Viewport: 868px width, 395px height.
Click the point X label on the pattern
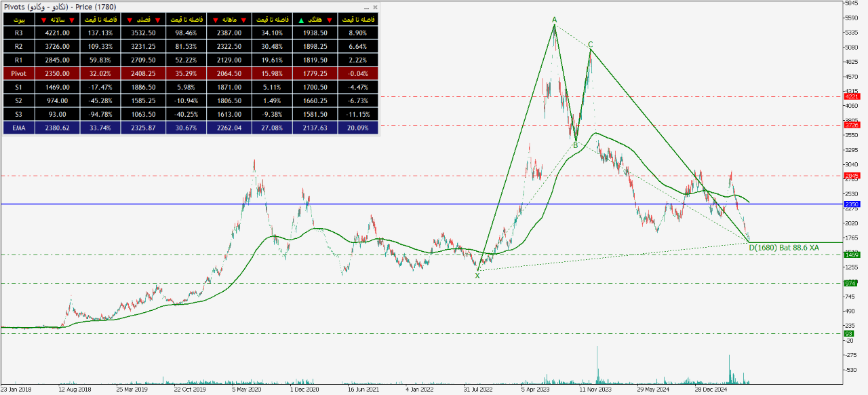click(x=477, y=276)
